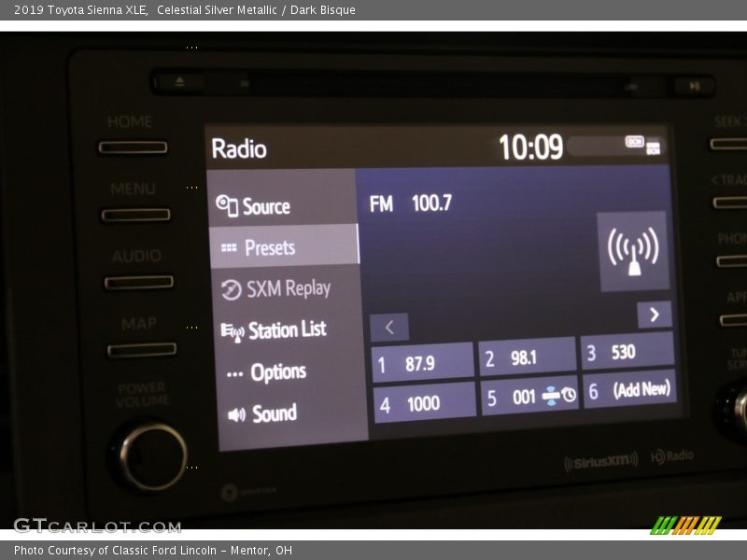Tap the radio antenna broadcast icon
Screen dimensions: 747x560
633,250
